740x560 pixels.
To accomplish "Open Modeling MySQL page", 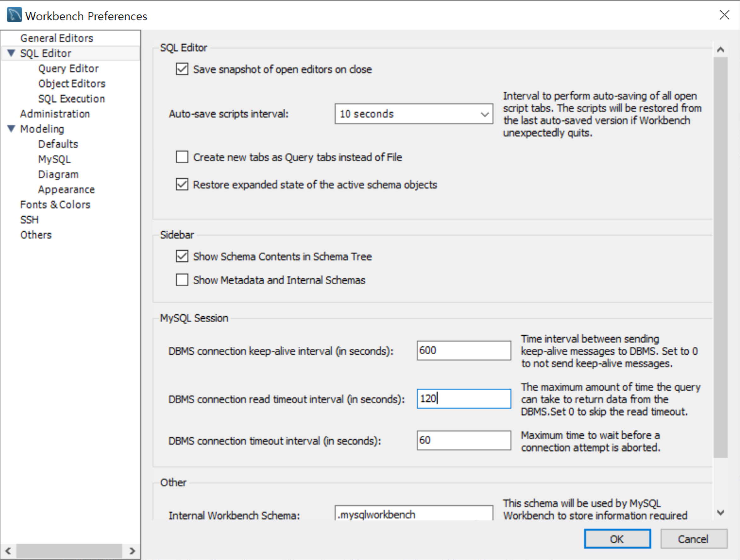I will 54,159.
